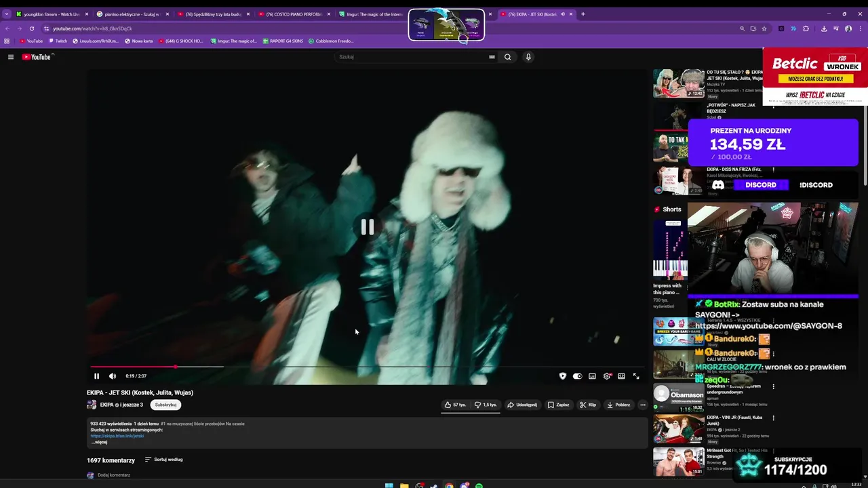Bookmark this page with star icon

(764, 28)
